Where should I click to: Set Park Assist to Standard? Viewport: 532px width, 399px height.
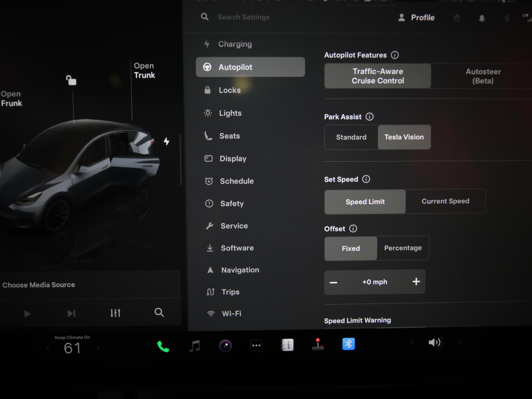click(x=351, y=137)
